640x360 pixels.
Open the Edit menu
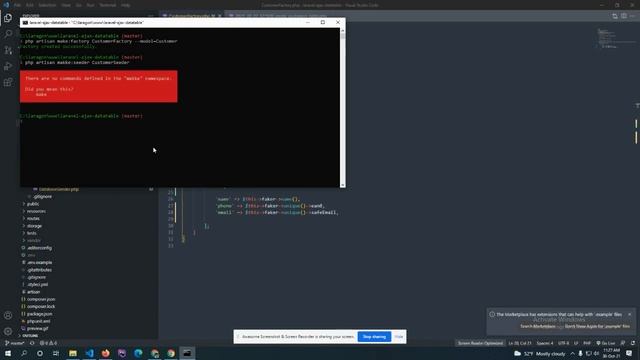pos(30,5)
